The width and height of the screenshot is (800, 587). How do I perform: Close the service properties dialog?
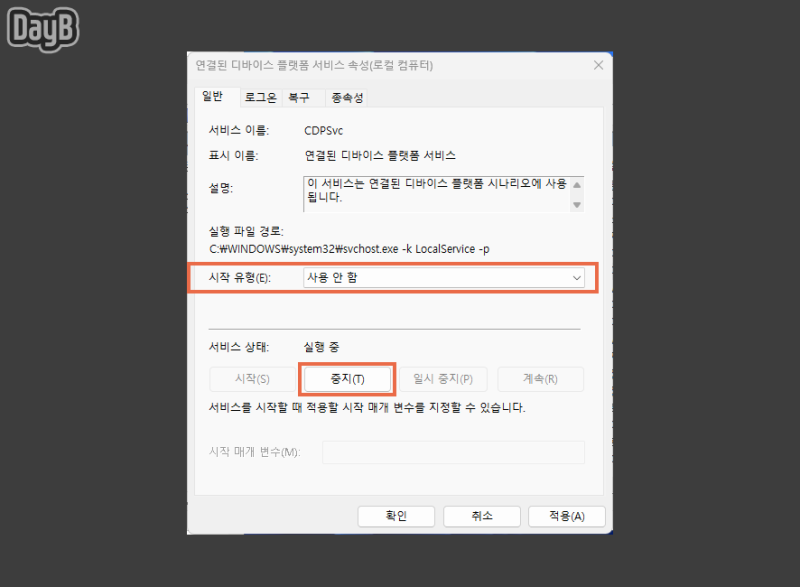click(x=598, y=64)
